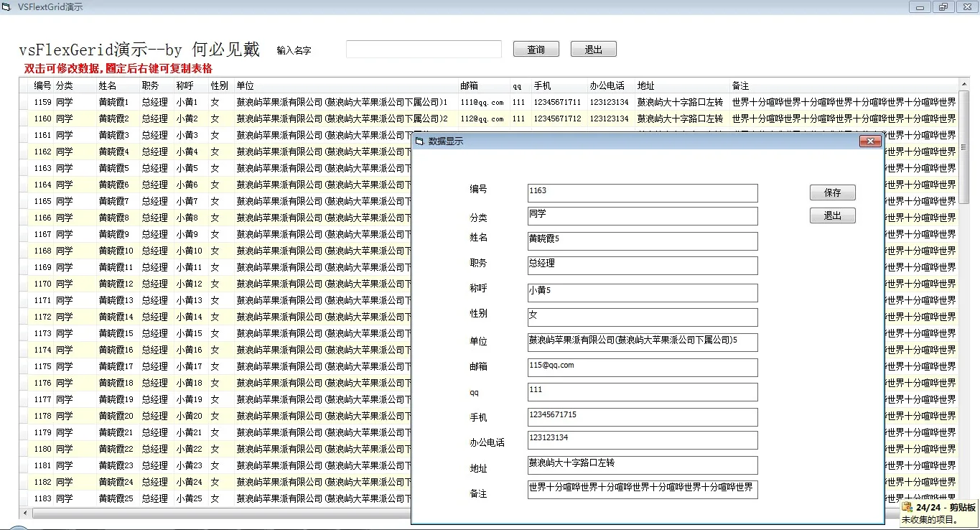Click the 退出 button in the dialog
This screenshot has width=980, height=530.
[x=833, y=215]
